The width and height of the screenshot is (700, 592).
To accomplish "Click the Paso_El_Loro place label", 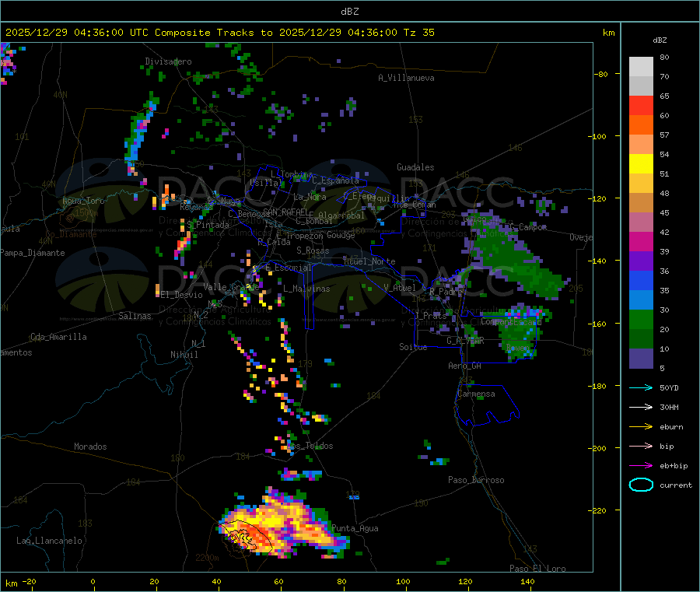I will coord(537,569).
